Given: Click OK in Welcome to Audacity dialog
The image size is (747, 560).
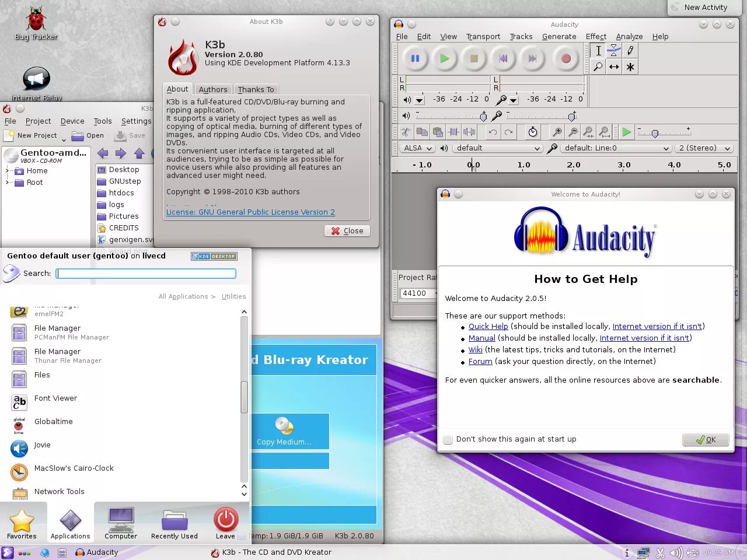Looking at the screenshot, I should pyautogui.click(x=706, y=440).
